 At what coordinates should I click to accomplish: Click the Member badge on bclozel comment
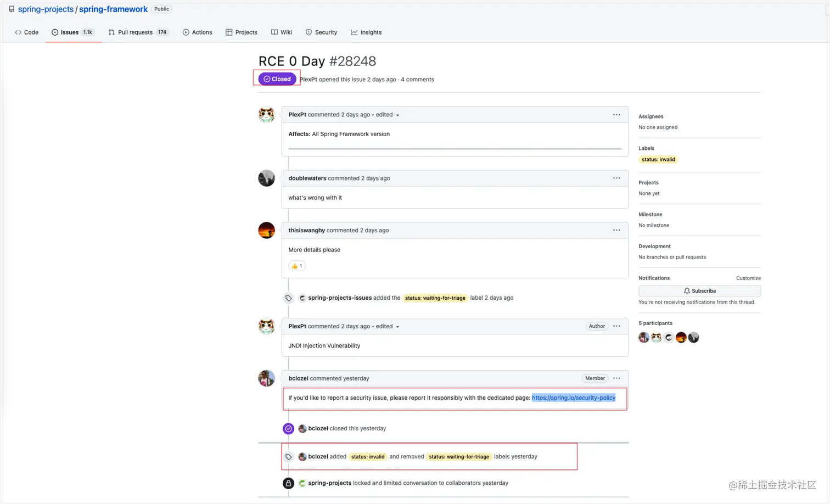[x=595, y=378]
